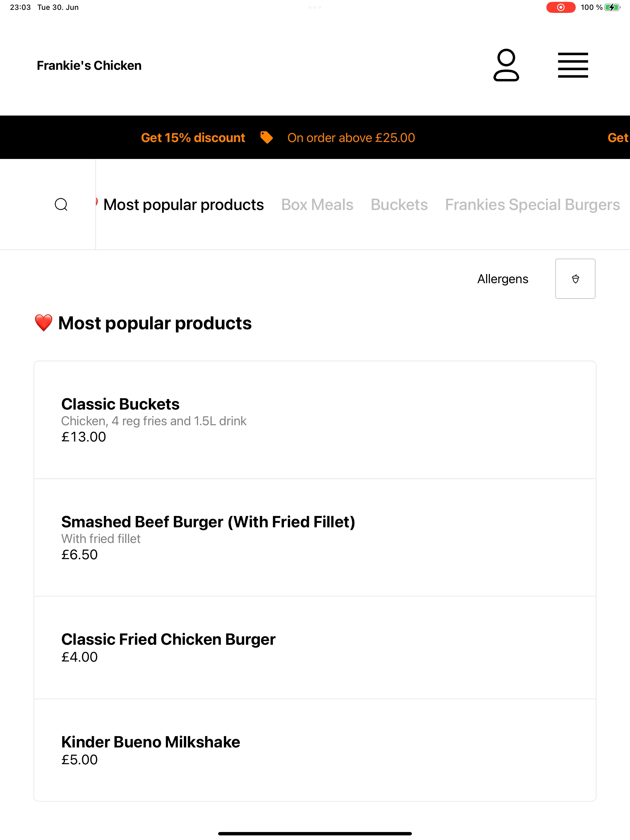Tap the orange discount tag icon

point(266,137)
